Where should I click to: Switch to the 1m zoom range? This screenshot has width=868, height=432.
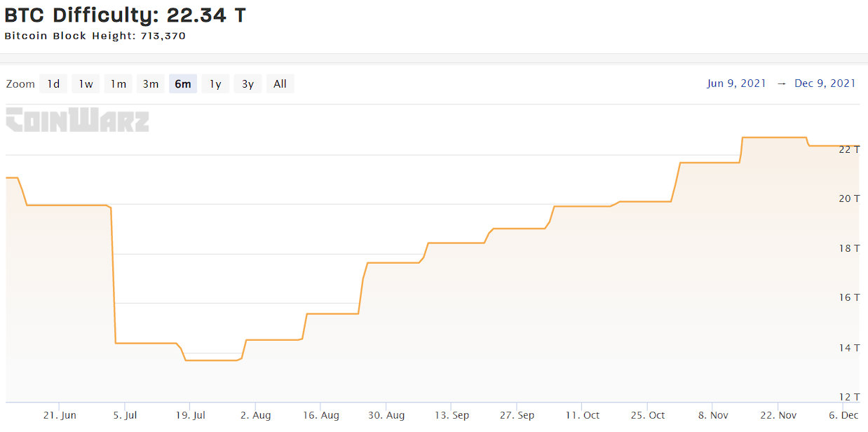117,83
